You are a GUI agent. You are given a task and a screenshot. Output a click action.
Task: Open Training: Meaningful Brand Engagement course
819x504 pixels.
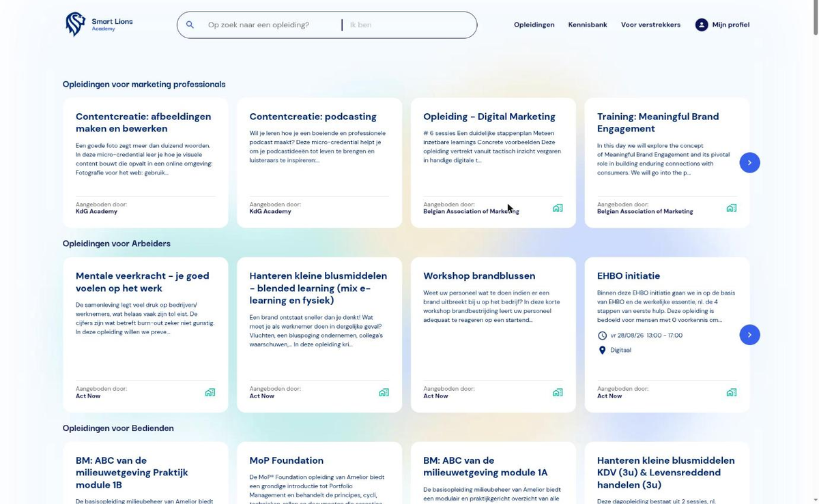pos(658,123)
